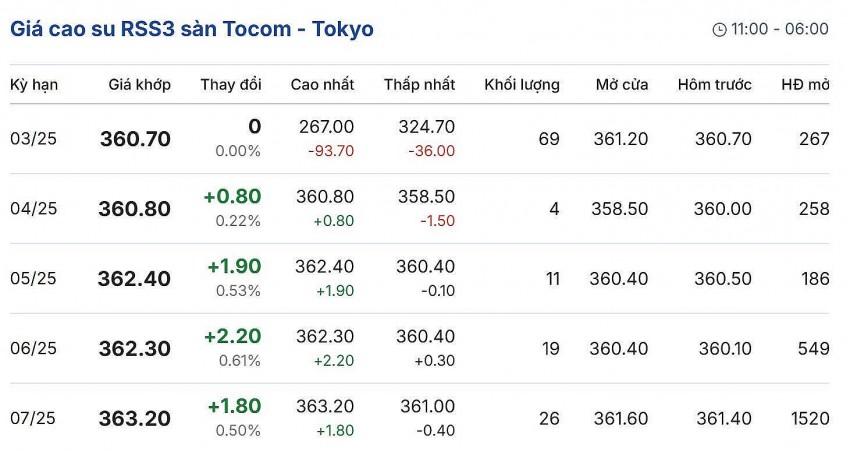Click the Giá khớp column header

[x=139, y=85]
